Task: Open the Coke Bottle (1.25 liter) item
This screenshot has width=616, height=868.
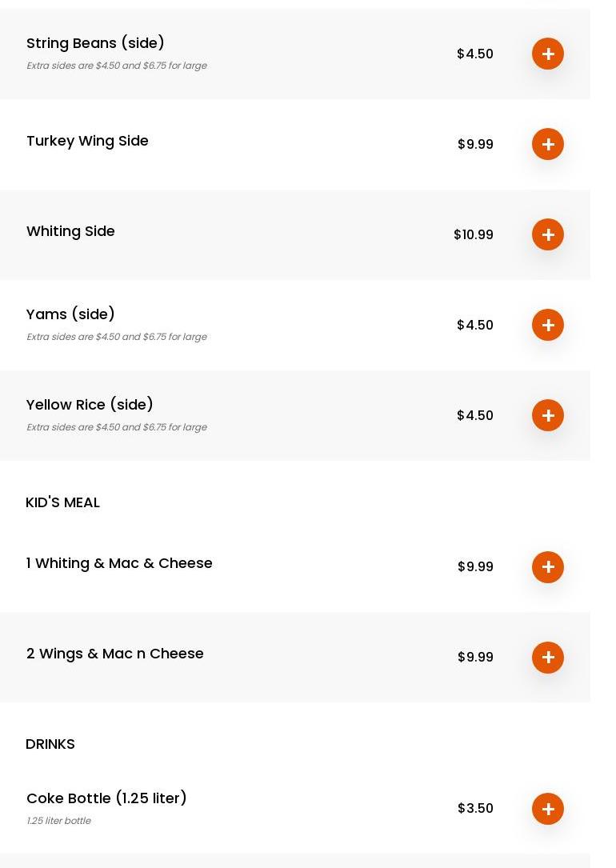Action: tap(106, 798)
